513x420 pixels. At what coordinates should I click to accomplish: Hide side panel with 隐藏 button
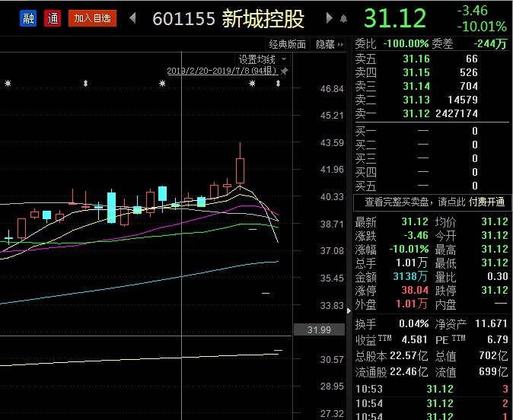point(329,44)
